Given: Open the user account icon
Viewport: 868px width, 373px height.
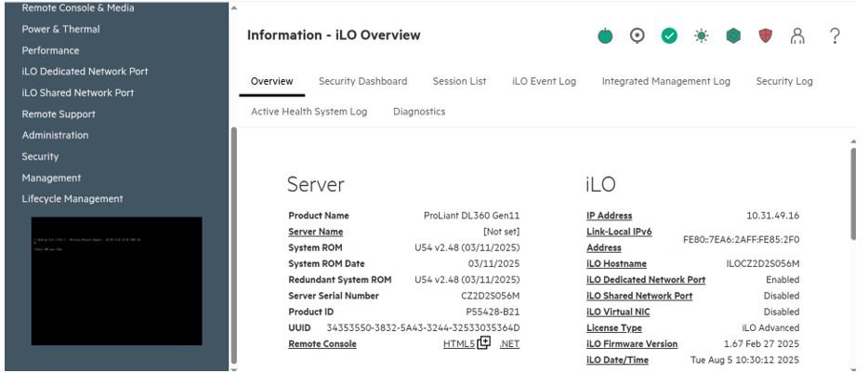Looking at the screenshot, I should tap(797, 36).
